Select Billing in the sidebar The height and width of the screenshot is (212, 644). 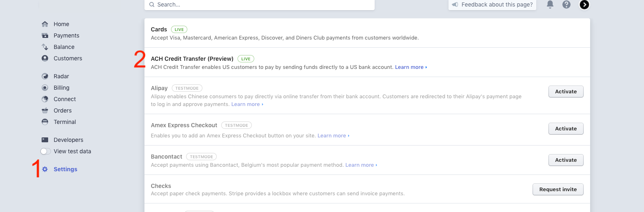[62, 88]
